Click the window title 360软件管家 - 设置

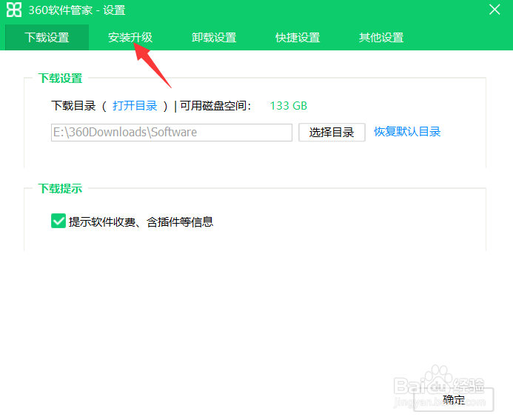76,10
